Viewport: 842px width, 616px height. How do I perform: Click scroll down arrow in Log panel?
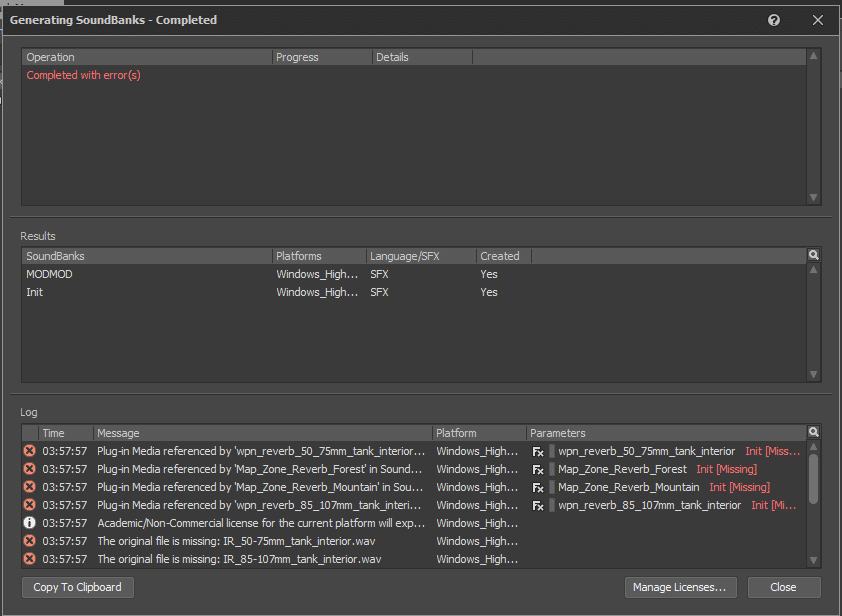click(814, 560)
